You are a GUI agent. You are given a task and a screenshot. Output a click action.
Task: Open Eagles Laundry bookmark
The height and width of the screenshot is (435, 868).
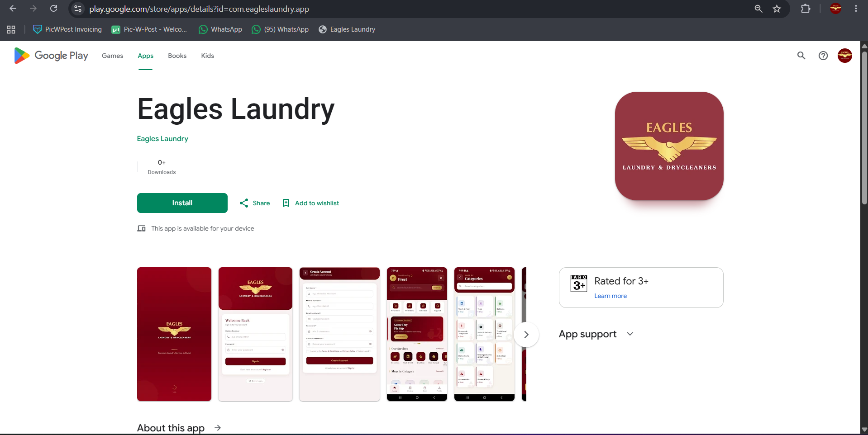pos(347,29)
